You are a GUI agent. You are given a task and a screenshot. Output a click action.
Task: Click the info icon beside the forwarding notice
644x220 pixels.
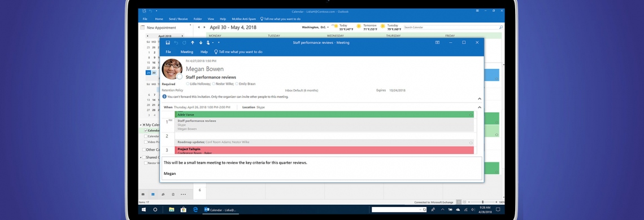point(164,97)
